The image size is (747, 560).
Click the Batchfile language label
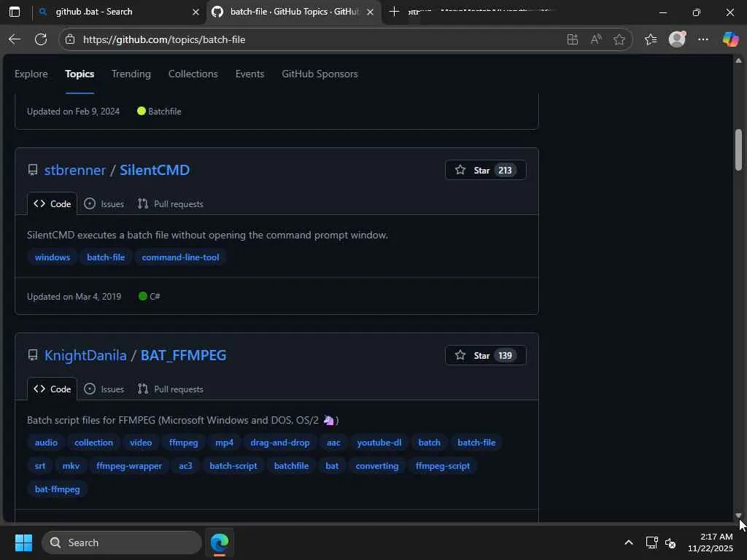(x=159, y=112)
